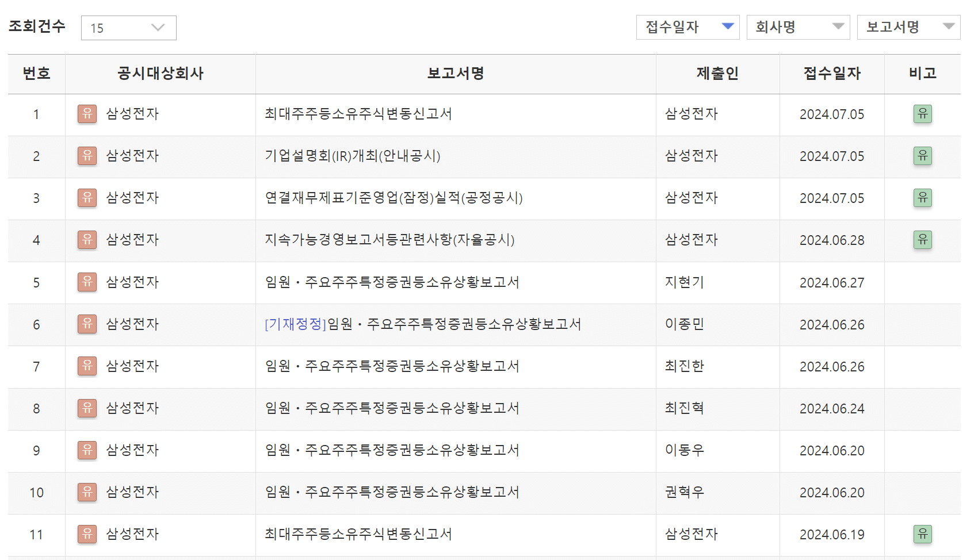Expand the 회사명 dropdown

pyautogui.click(x=798, y=27)
